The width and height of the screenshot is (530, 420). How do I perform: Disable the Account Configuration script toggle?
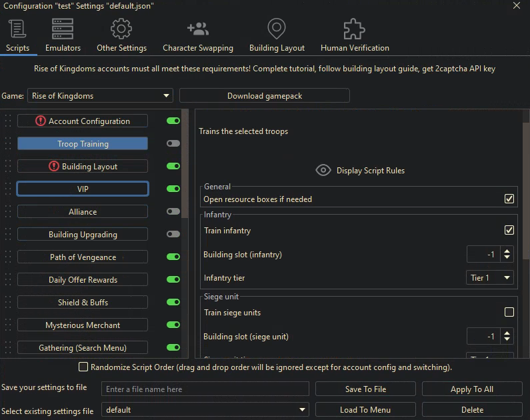[x=173, y=121]
